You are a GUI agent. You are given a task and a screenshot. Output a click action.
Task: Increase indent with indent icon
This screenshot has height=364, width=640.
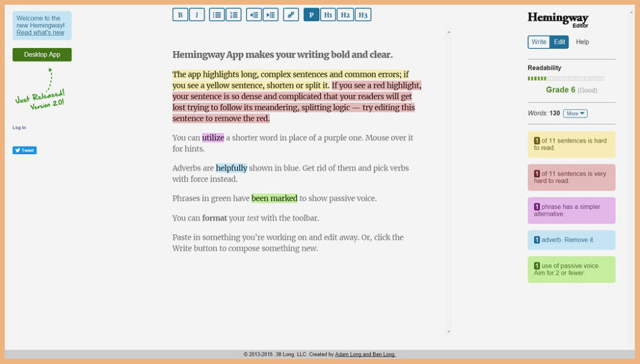271,15
